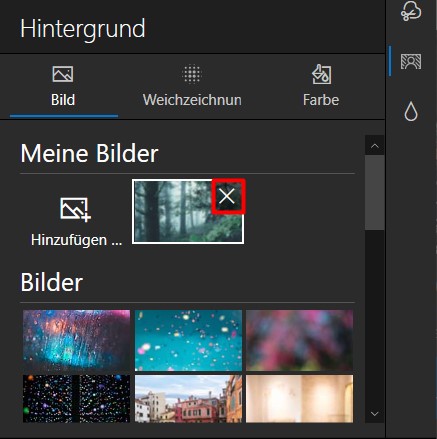Image resolution: width=437 pixels, height=439 pixels.
Task: Select the bright beige room thumbnail
Action: coord(299,399)
